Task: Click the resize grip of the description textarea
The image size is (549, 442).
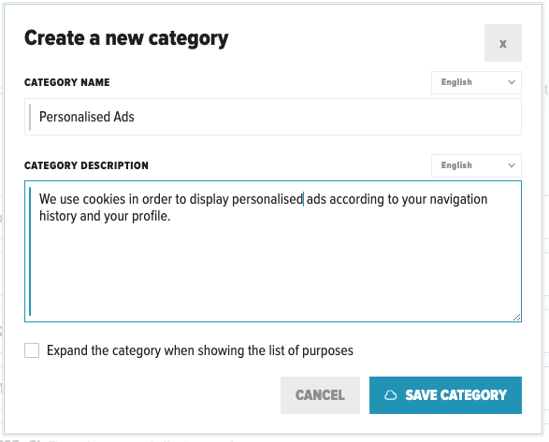Action: point(517,317)
